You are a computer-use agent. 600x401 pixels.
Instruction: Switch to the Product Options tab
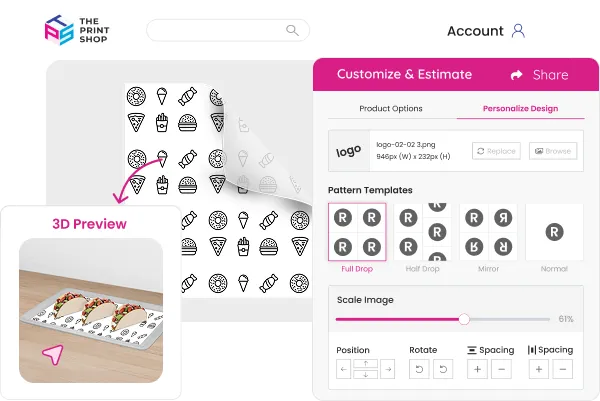click(391, 109)
